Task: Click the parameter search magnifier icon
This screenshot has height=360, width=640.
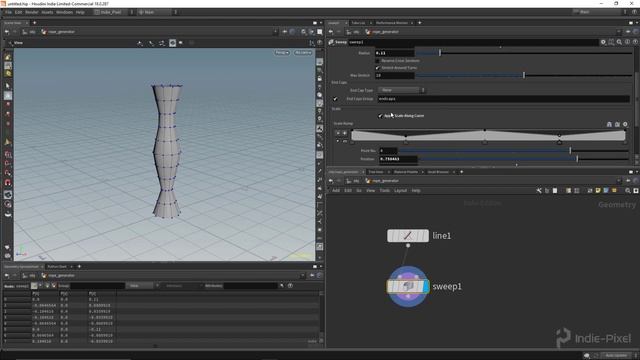Action: pyautogui.click(x=619, y=42)
